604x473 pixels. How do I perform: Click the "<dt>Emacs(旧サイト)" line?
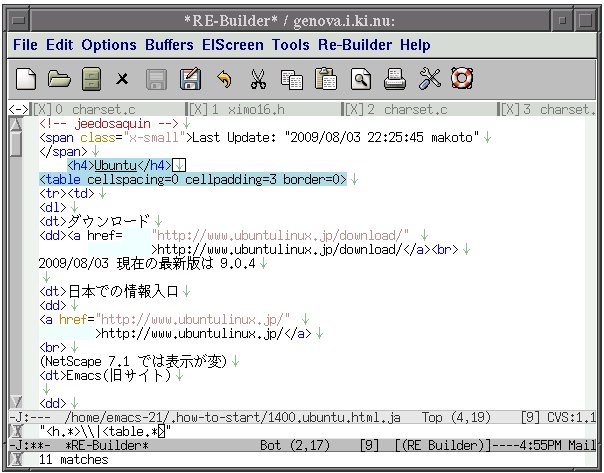click(x=105, y=375)
